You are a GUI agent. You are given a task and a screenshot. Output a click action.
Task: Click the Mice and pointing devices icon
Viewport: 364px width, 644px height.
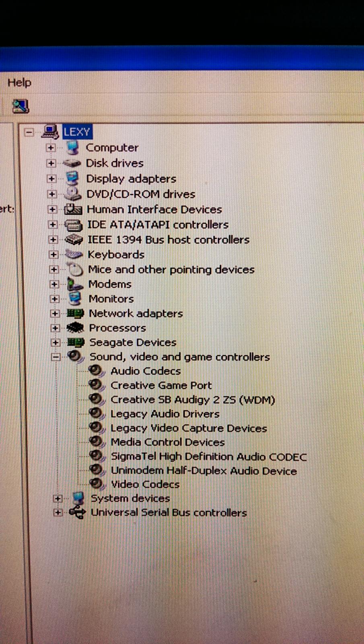75,269
